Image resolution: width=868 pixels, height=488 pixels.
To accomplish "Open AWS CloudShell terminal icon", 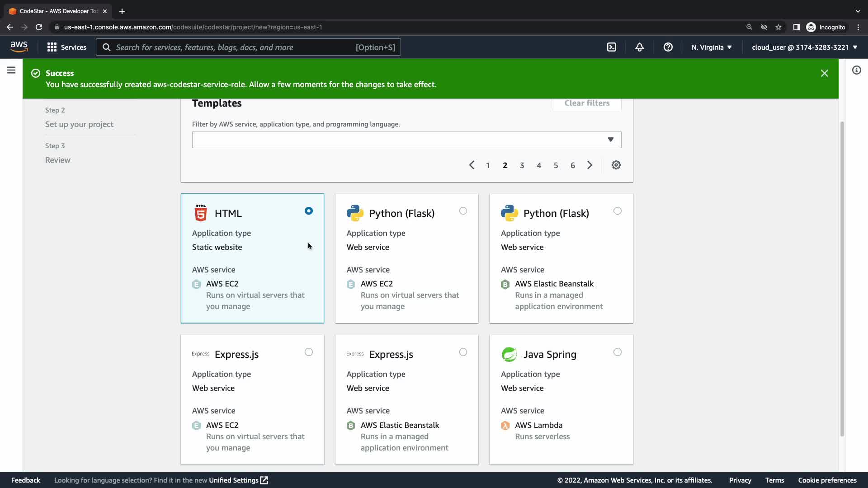I will (x=611, y=47).
